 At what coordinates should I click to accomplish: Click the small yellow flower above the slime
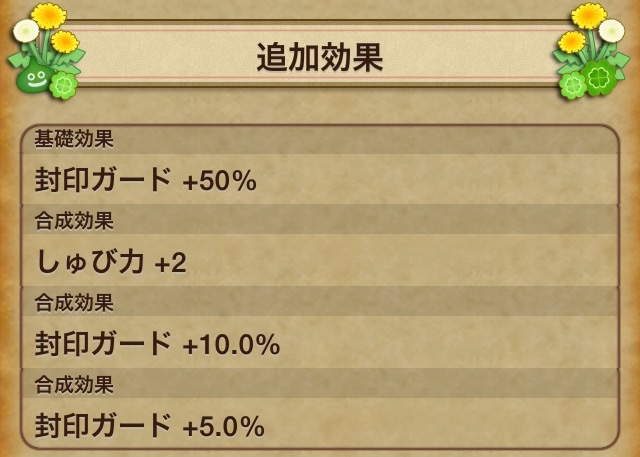(x=64, y=42)
